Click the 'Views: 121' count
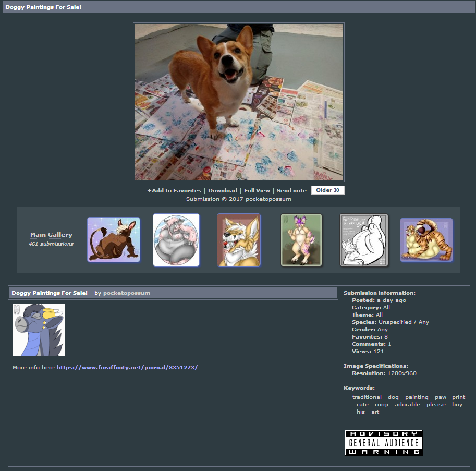 [368, 352]
